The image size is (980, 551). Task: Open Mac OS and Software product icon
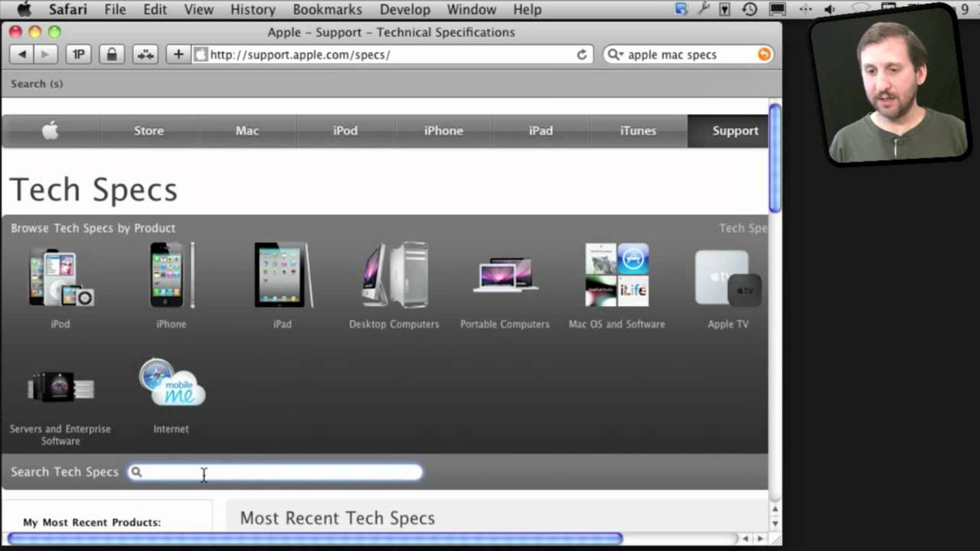tap(617, 275)
